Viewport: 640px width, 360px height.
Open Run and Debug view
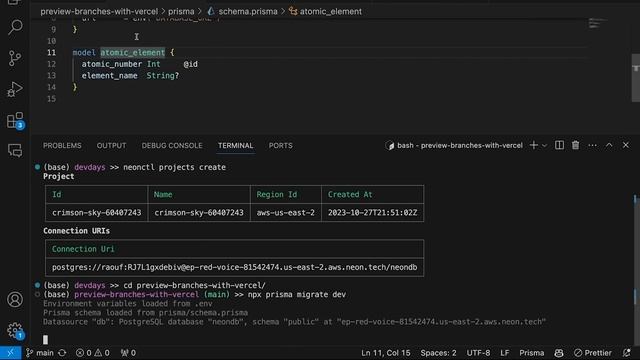tap(15, 89)
